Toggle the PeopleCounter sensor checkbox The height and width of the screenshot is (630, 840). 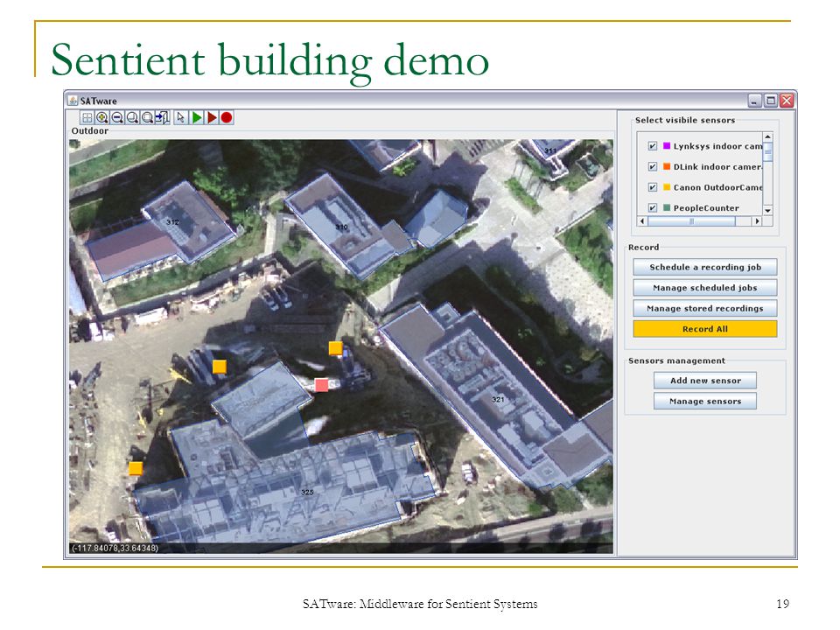[x=653, y=208]
